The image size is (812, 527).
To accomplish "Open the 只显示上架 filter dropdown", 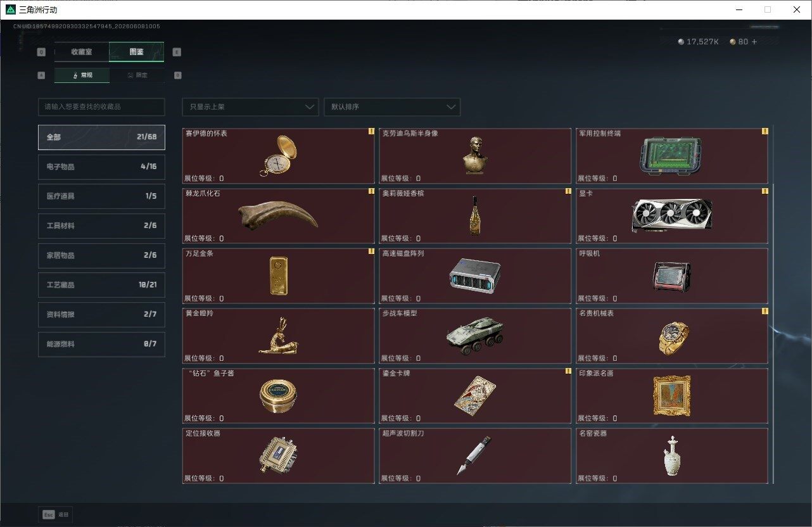I will point(250,107).
